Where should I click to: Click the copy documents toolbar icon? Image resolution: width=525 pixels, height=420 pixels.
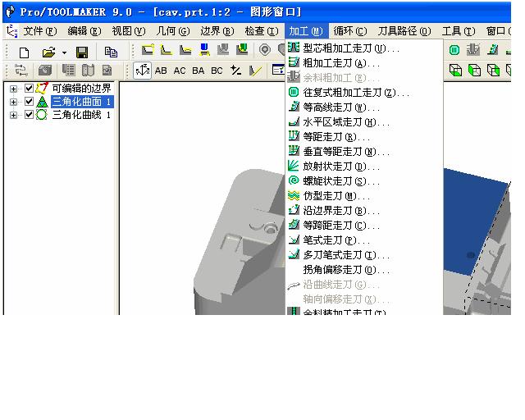click(111, 52)
